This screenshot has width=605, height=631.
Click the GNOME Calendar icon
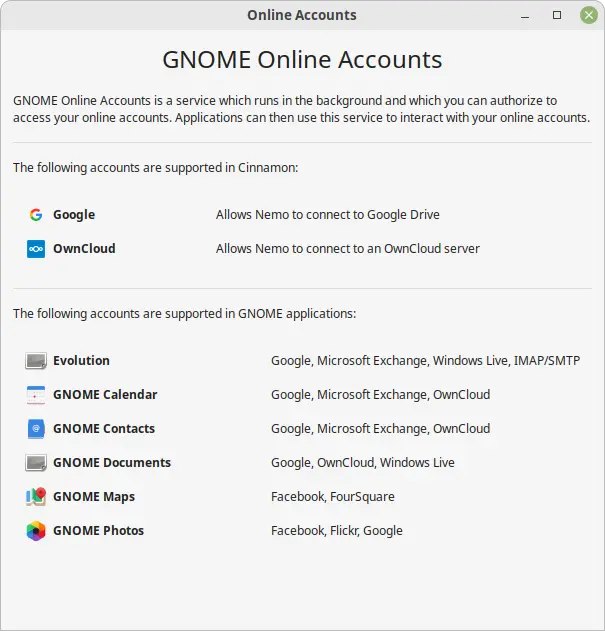coord(36,395)
